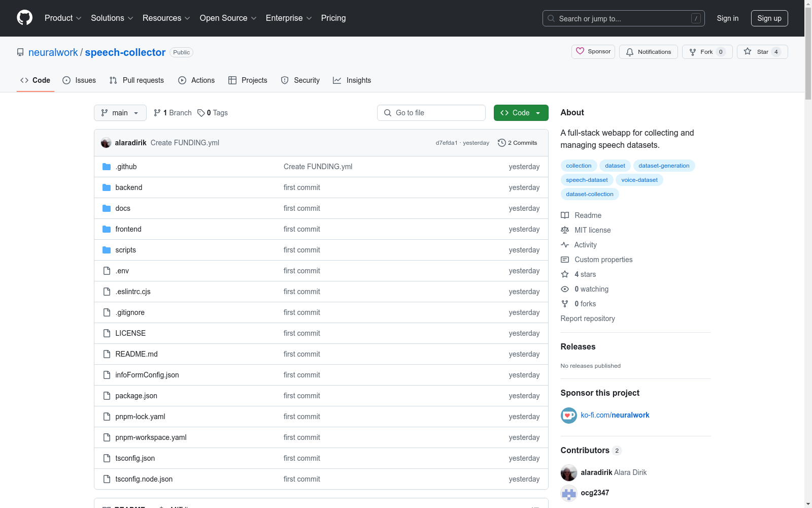Click the Report repository link

588,319
